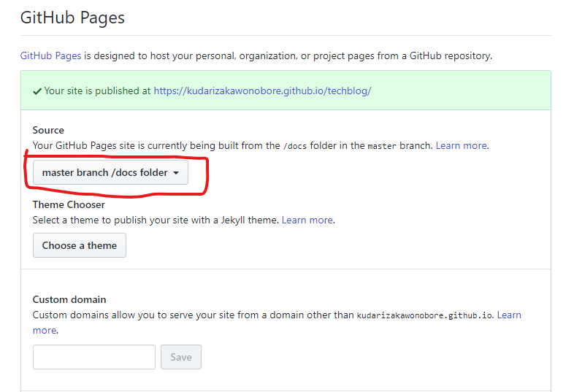Viewport: 574px width, 392px height.
Task: Click the Custom domain heading label
Action: 69,299
